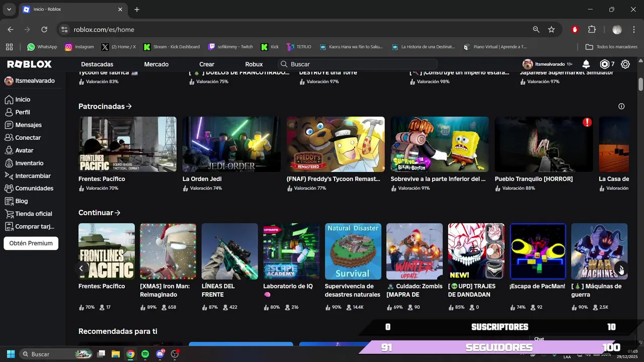The height and width of the screenshot is (362, 644).
Task: Go to Crear tab
Action: (207, 64)
